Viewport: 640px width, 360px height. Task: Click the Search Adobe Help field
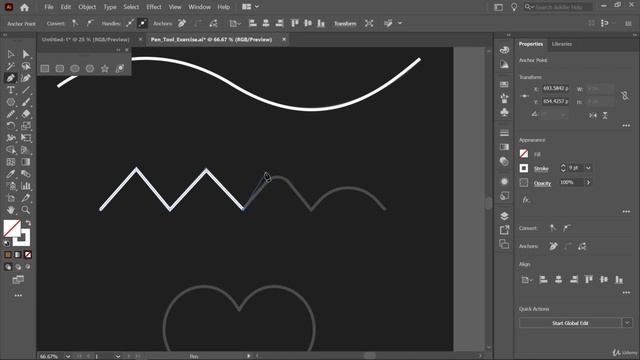pyautogui.click(x=562, y=7)
